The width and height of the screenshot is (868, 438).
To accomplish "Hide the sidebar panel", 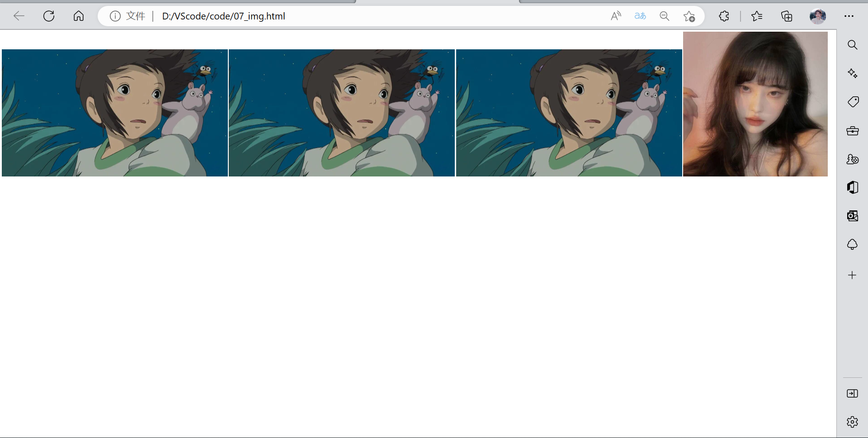I will click(x=852, y=394).
